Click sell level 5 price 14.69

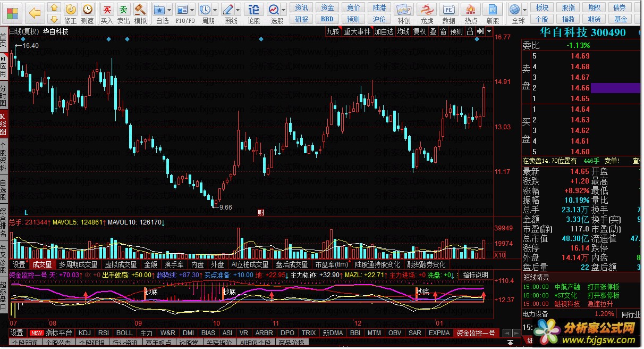[580, 56]
